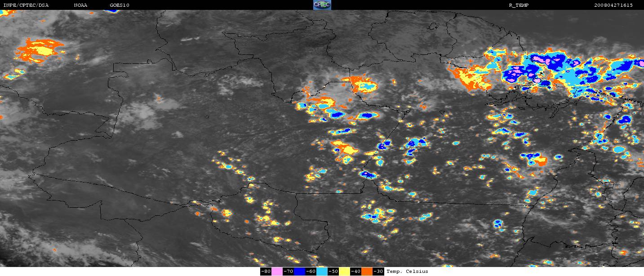Select the dark blue legend color swatch
The height and width of the screenshot is (276, 644).
click(299, 272)
